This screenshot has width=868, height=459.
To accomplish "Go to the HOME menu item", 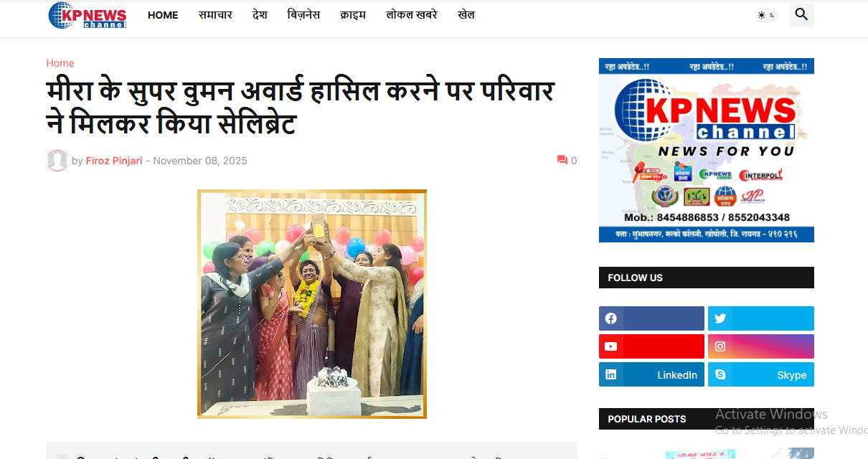I will click(x=163, y=15).
